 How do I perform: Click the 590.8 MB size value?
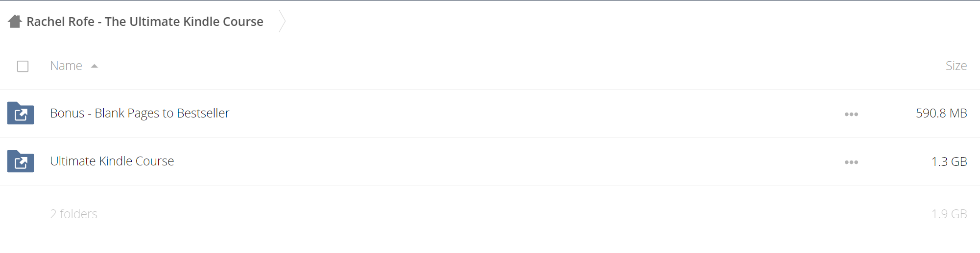pyautogui.click(x=941, y=113)
